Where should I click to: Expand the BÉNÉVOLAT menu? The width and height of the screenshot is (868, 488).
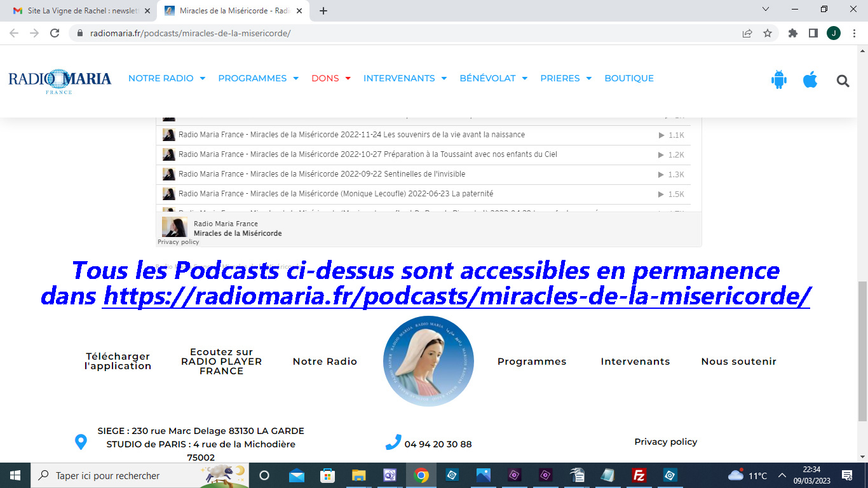pos(494,78)
